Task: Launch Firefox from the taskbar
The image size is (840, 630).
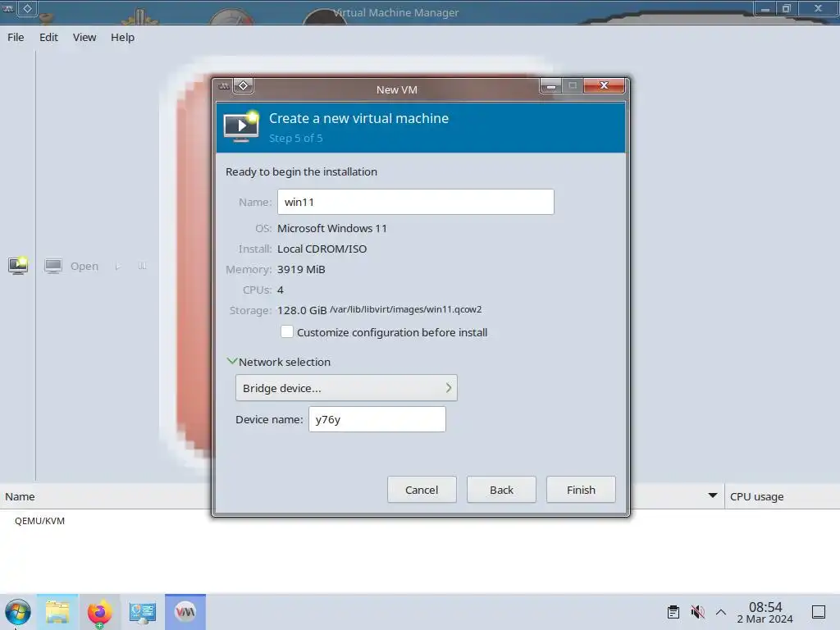Action: click(x=99, y=612)
